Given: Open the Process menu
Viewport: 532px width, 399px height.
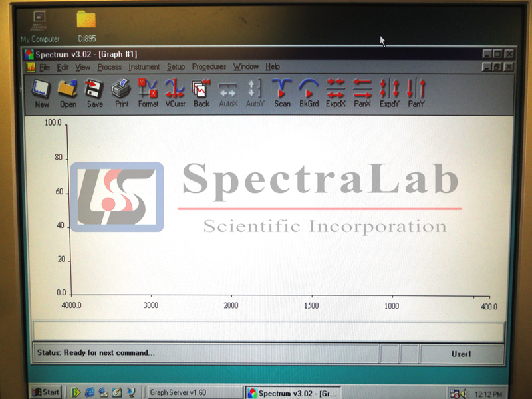Looking at the screenshot, I should [x=109, y=67].
